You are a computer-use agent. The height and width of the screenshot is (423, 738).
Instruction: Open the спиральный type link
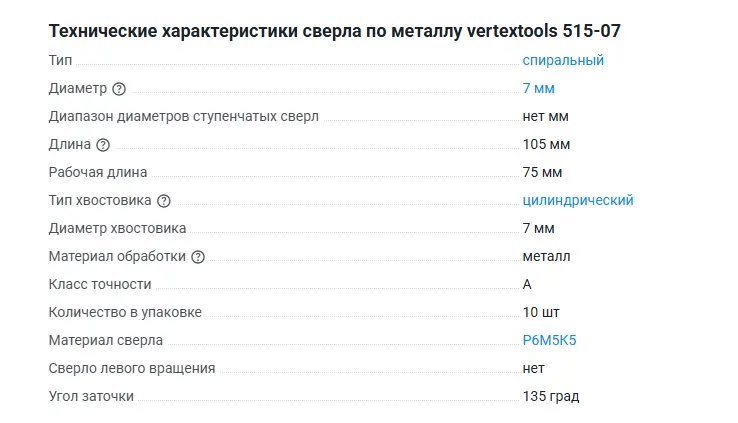tap(563, 60)
